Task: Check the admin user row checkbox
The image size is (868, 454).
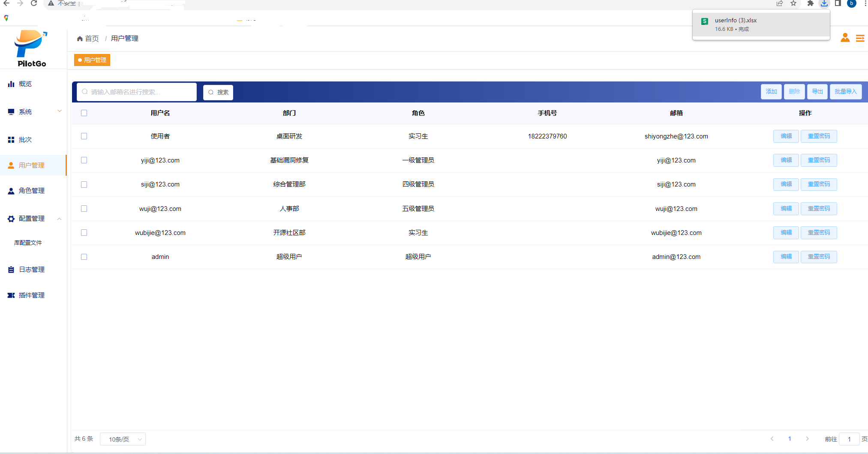Action: [x=84, y=257]
